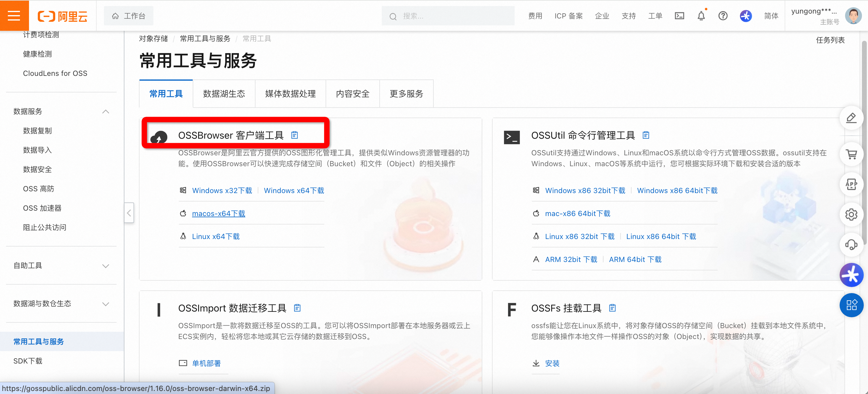Screen dimensions: 868x394
Task: Download macos-x64 OSSBrowser
Action: [x=218, y=213]
